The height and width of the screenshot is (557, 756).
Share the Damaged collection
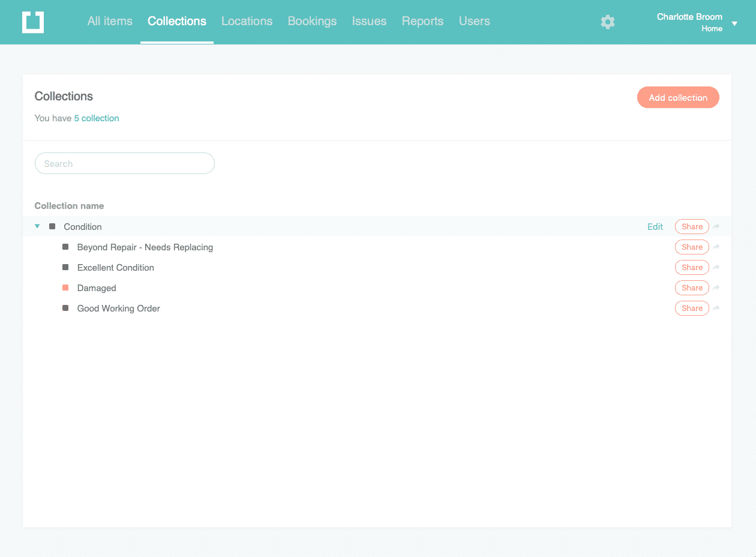692,288
